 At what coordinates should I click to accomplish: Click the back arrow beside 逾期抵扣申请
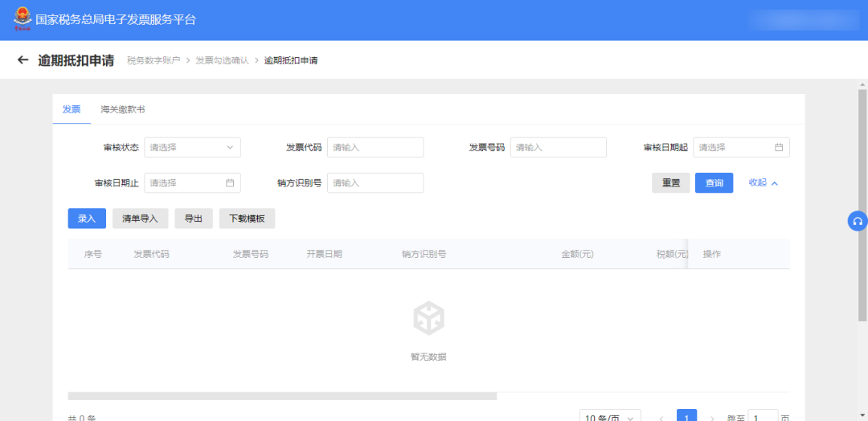23,59
